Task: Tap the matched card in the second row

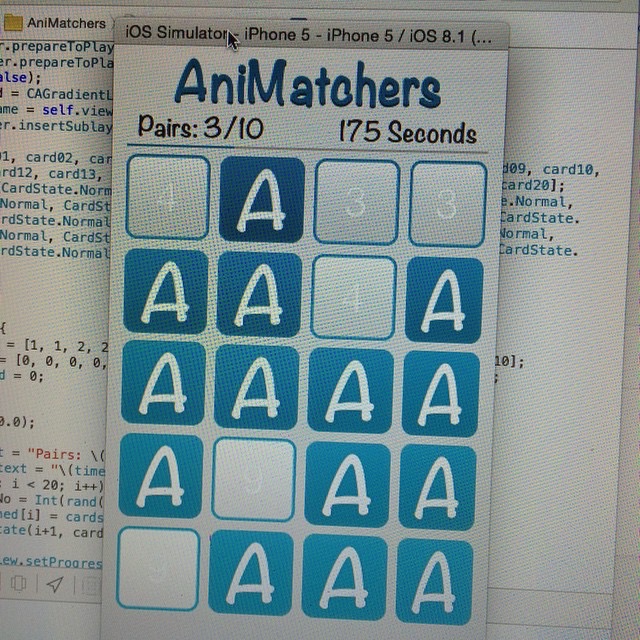Action: point(353,297)
